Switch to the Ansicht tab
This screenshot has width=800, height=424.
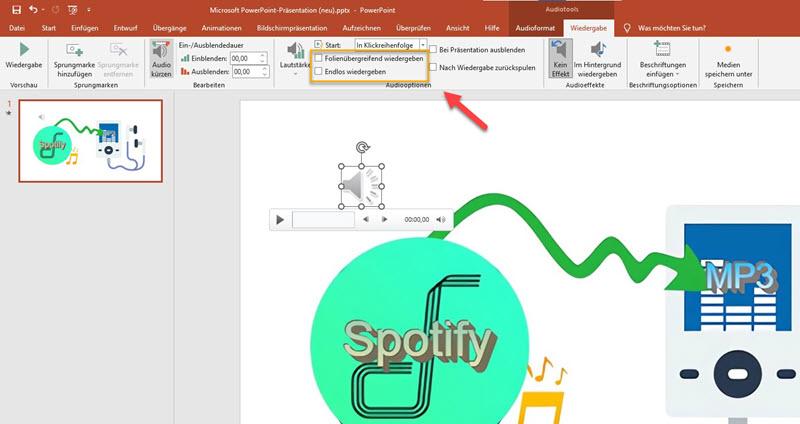(x=458, y=28)
